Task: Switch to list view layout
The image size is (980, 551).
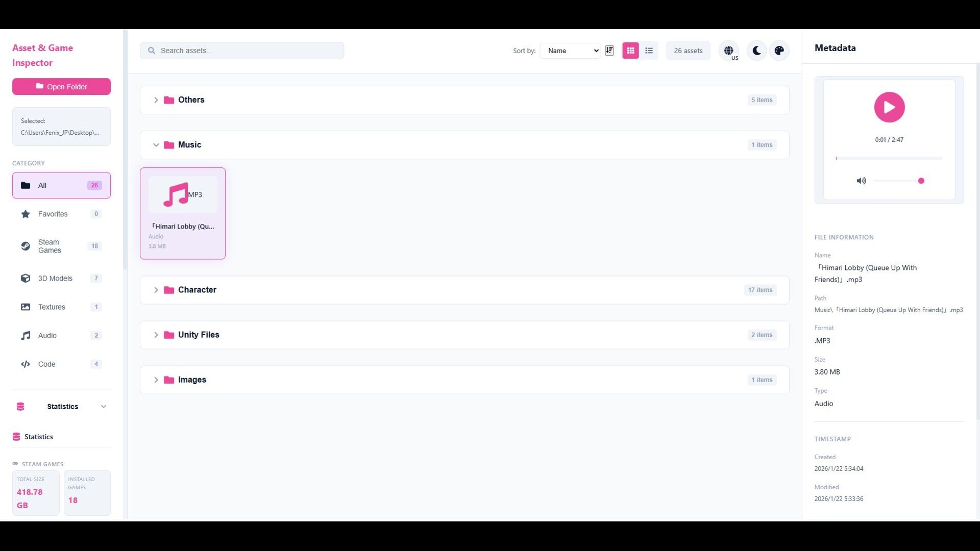Action: click(649, 50)
